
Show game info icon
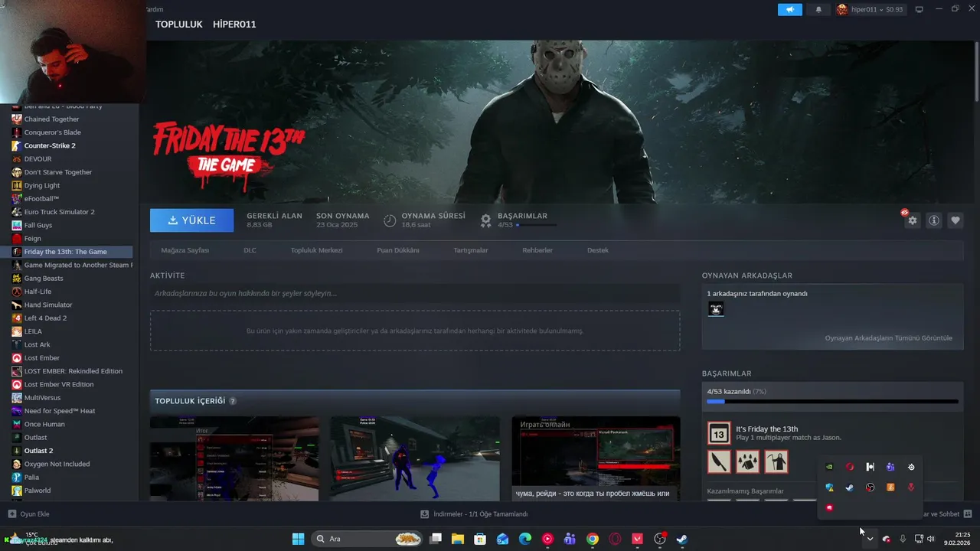point(934,220)
